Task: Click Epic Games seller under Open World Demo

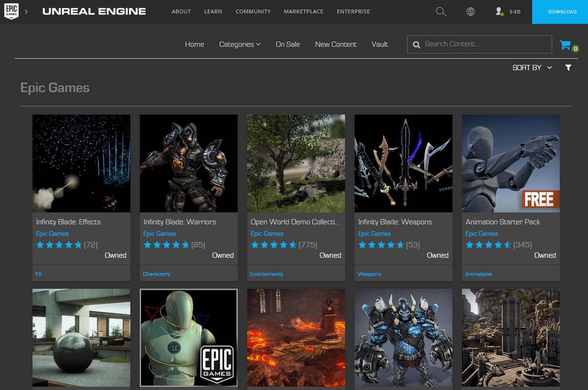Action: [267, 233]
